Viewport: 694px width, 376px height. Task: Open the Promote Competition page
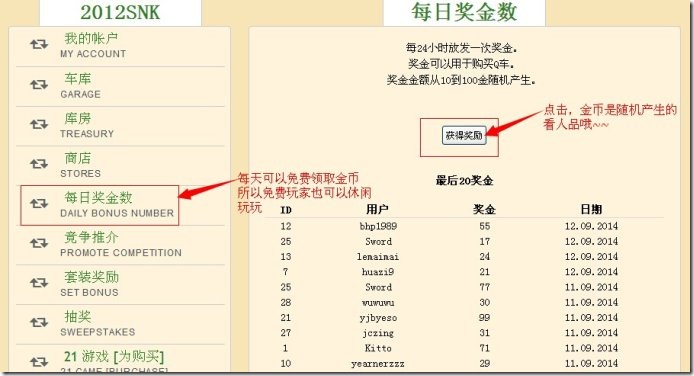click(x=121, y=244)
